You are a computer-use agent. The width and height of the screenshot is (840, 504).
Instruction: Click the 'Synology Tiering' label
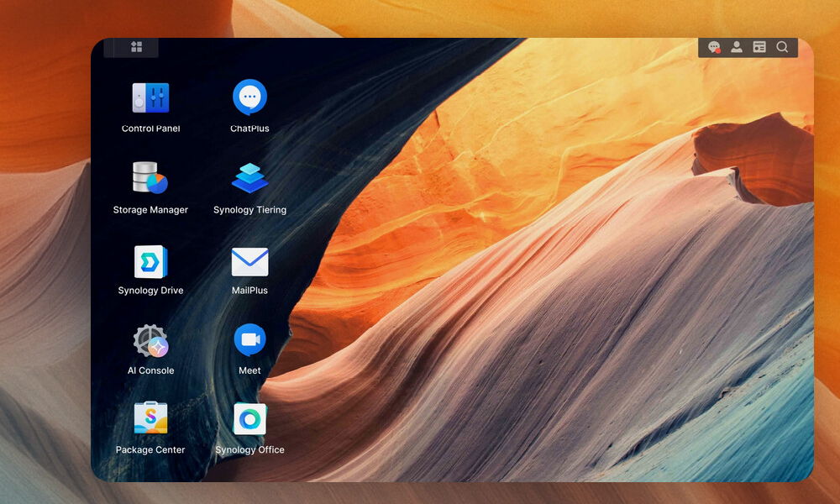249,210
